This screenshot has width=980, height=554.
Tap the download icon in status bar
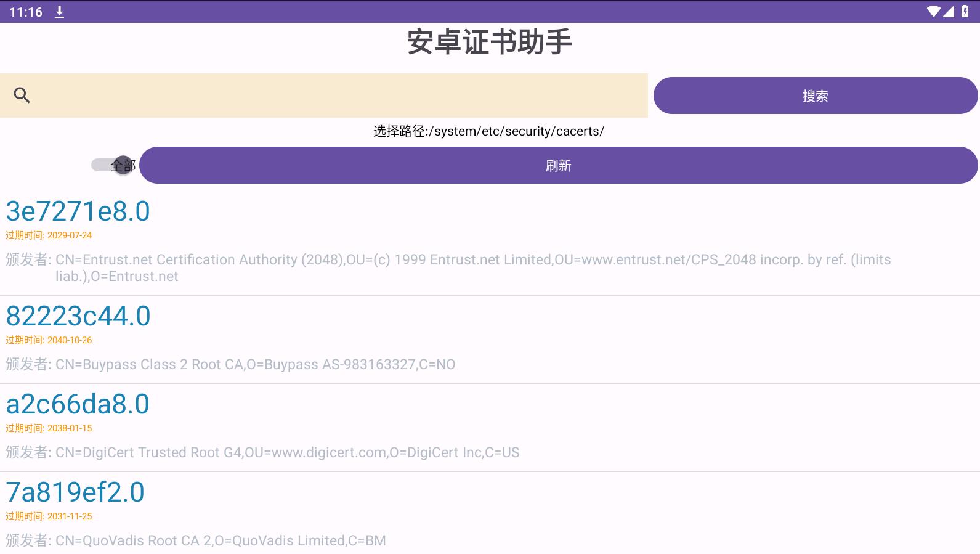(59, 12)
